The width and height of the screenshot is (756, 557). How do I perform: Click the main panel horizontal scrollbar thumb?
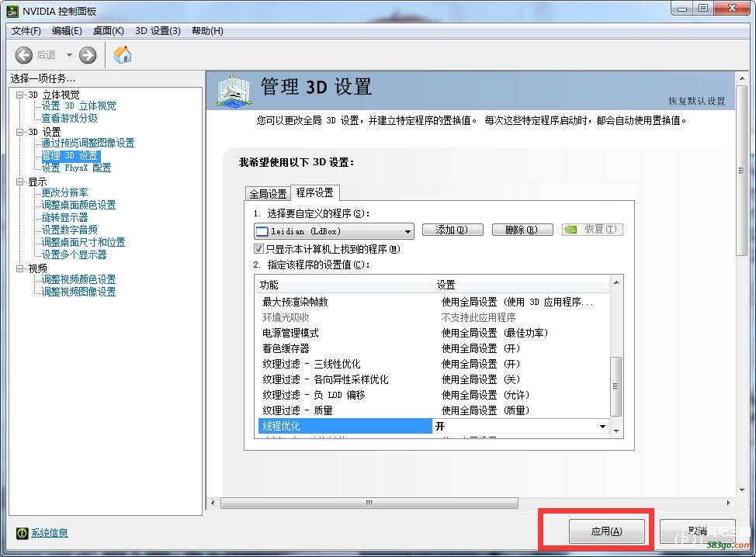[x=369, y=503]
